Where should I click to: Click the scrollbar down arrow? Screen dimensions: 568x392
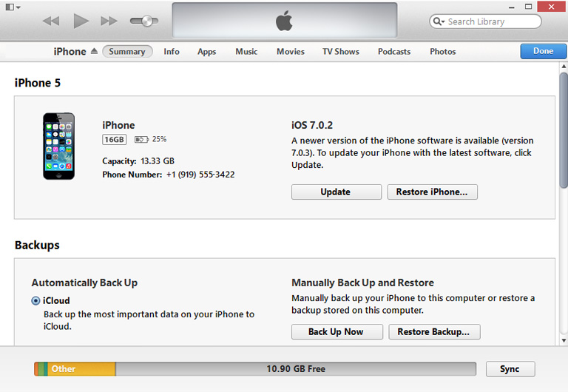point(564,340)
